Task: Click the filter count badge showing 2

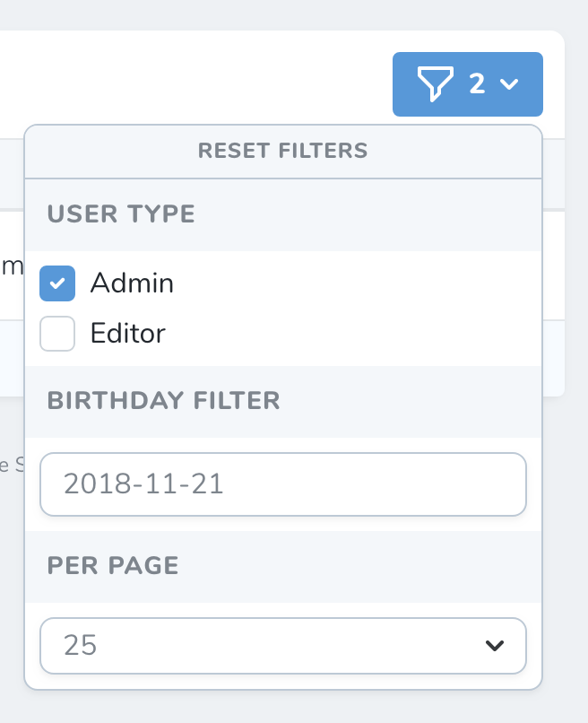Action: 478,84
